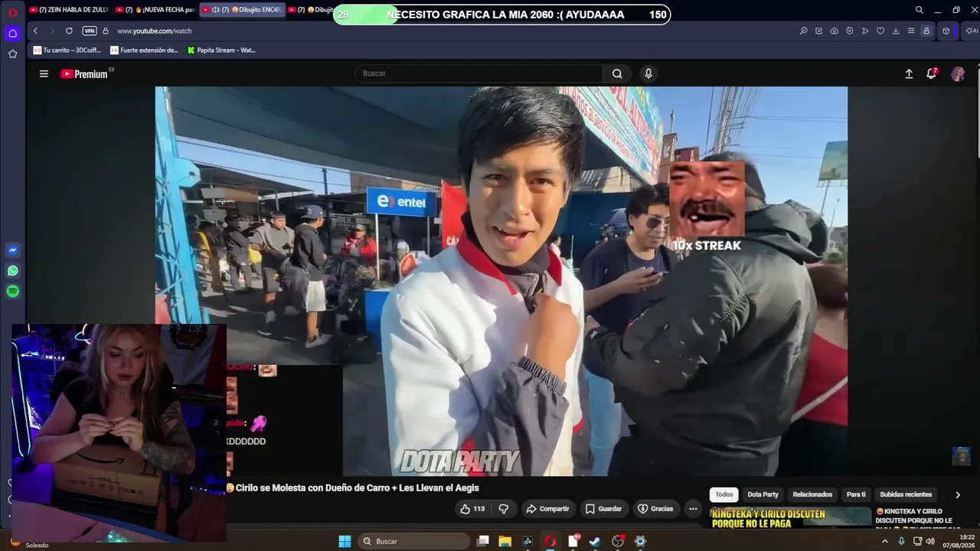Click the Gracias thanks button

click(x=655, y=509)
